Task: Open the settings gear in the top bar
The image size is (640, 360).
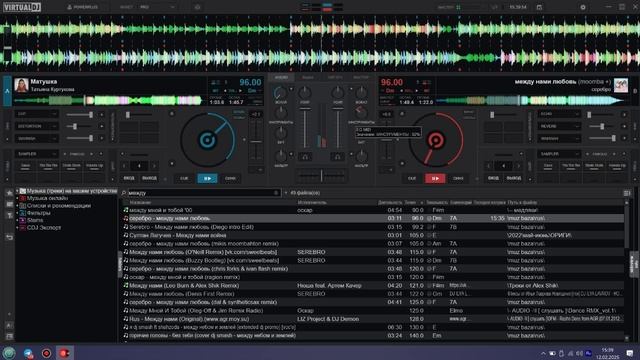Action: pos(583,7)
